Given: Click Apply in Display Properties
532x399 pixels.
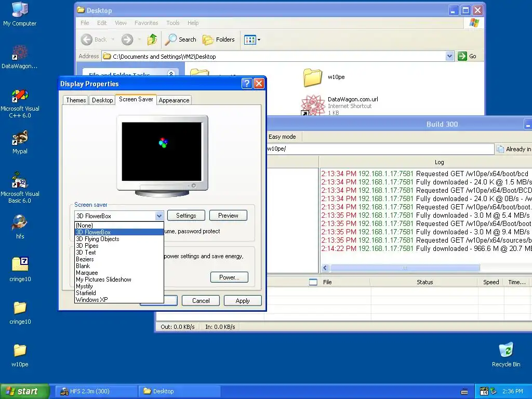Looking at the screenshot, I should tap(243, 301).
